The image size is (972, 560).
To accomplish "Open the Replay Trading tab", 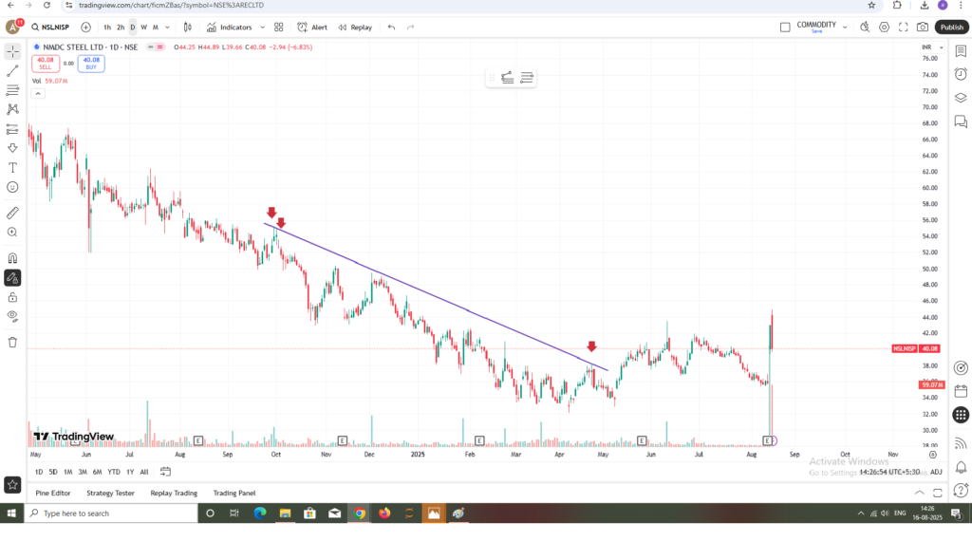I will click(174, 493).
